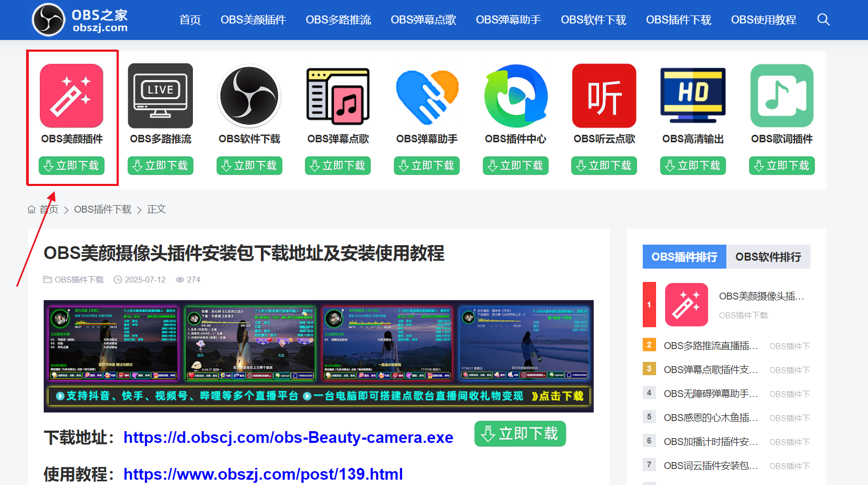Select the OBS插件排行 tab
The image size is (868, 485).
coord(684,257)
